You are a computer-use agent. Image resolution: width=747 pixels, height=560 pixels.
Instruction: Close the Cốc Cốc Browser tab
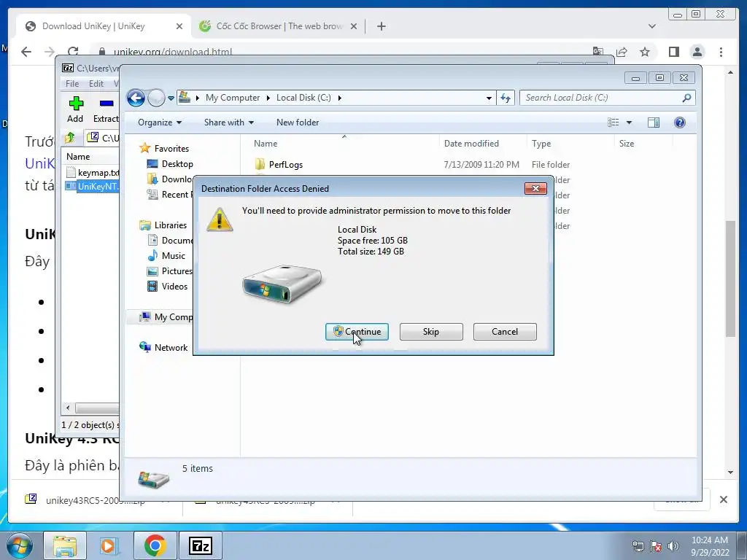pyautogui.click(x=354, y=26)
